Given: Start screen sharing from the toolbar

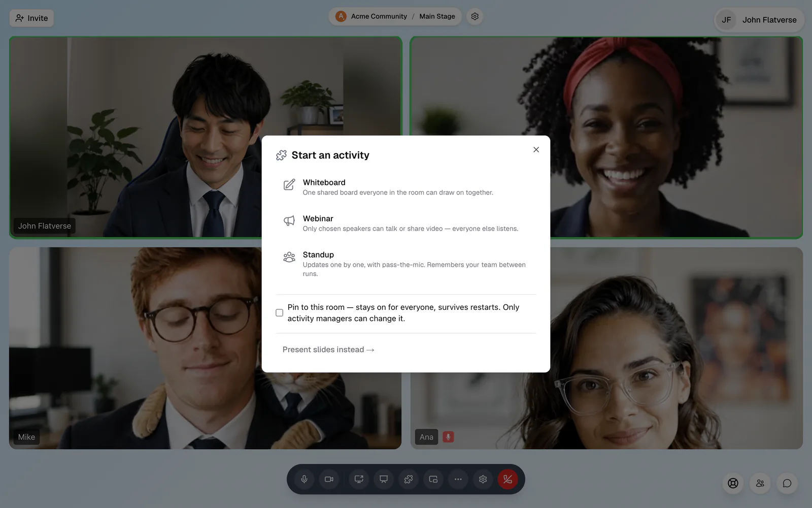Looking at the screenshot, I should pyautogui.click(x=359, y=479).
